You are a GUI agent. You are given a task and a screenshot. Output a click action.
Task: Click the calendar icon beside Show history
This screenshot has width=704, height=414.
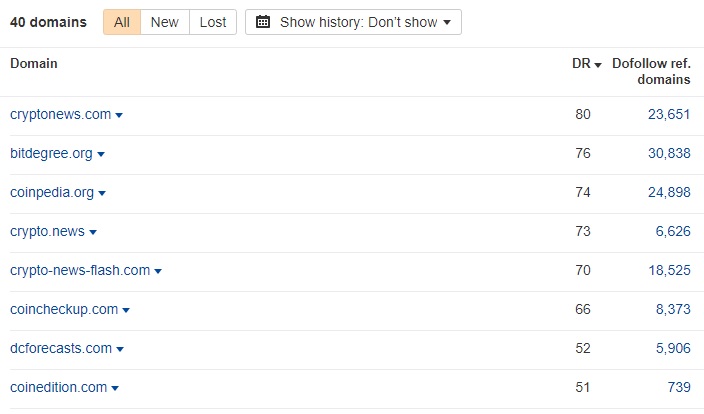(x=263, y=22)
